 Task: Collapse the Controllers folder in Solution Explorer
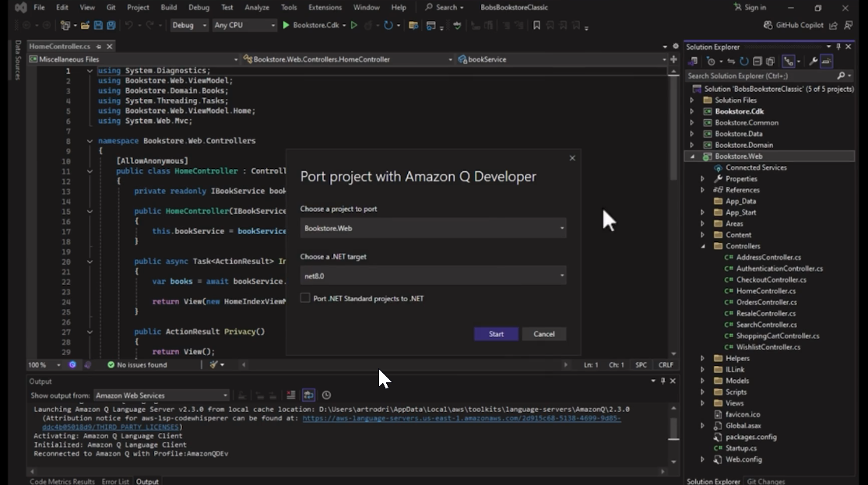point(703,246)
